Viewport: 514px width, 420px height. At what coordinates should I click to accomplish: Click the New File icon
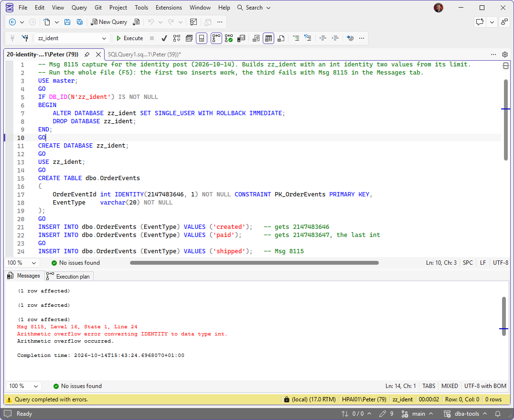tap(47, 22)
